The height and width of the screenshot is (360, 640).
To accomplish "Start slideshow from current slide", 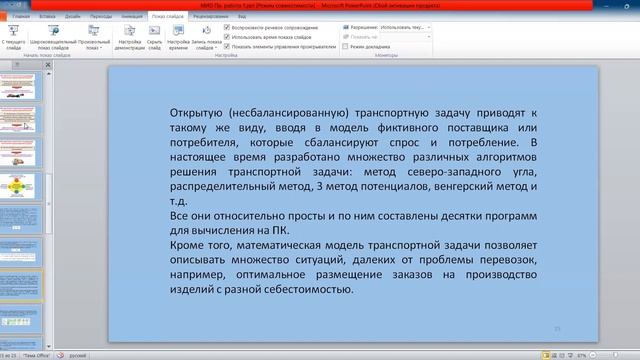I will pyautogui.click(x=13, y=37).
